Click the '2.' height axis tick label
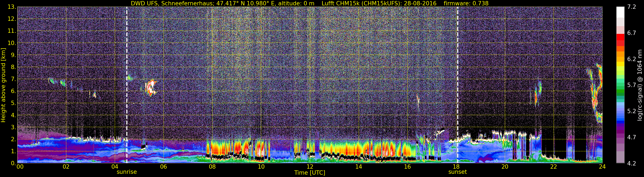Image resolution: width=644 pixels, height=177 pixels. pyautogui.click(x=13, y=139)
